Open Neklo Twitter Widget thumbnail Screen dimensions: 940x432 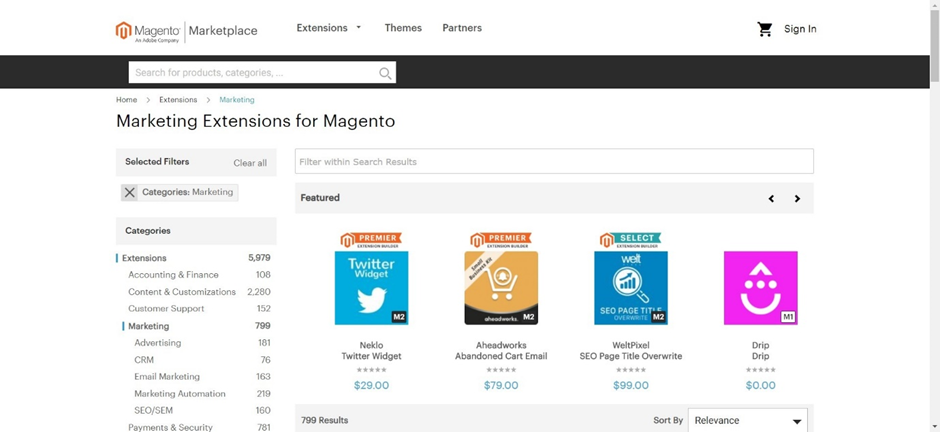coord(371,288)
